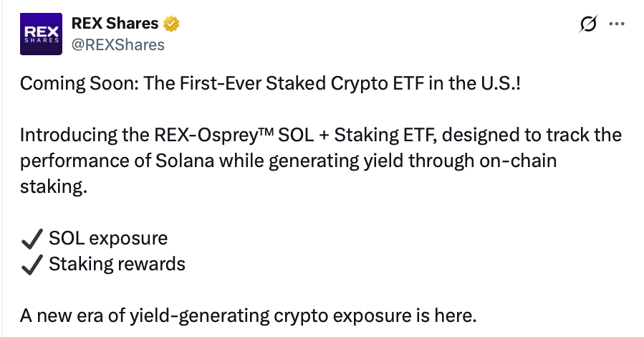Click the checkmark beside SOL exposure
This screenshot has height=337, width=644.
(x=32, y=239)
